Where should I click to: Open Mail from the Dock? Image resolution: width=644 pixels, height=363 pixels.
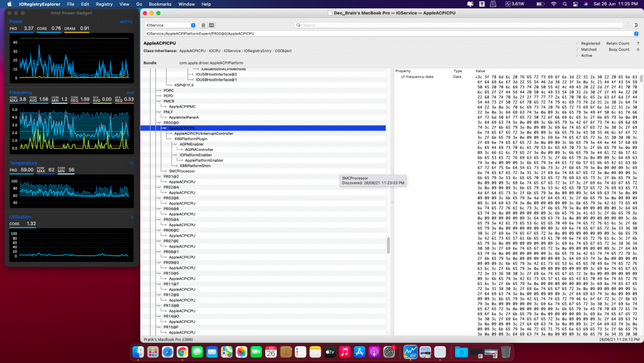click(x=212, y=352)
